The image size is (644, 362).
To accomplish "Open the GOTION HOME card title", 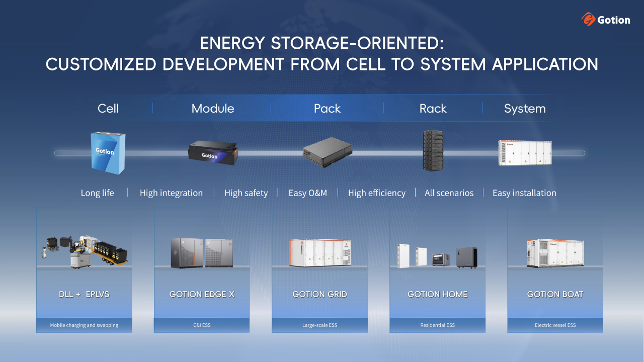I will [438, 294].
